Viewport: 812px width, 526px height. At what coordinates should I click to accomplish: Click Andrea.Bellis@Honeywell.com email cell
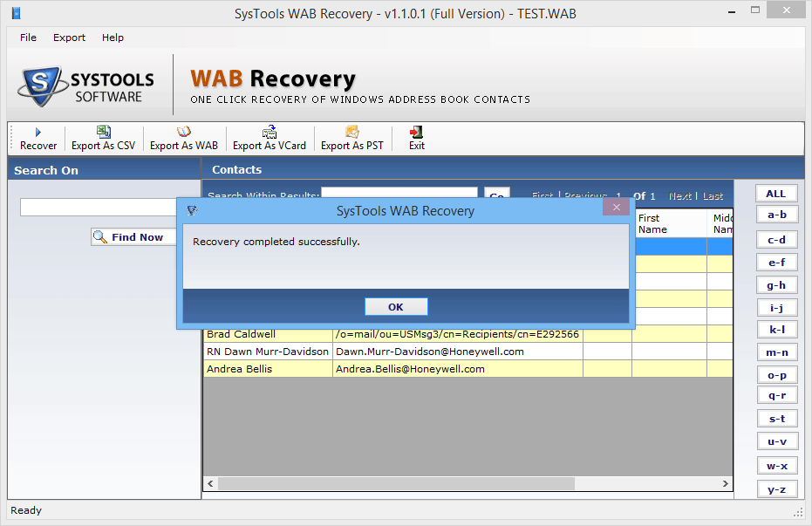(458, 369)
